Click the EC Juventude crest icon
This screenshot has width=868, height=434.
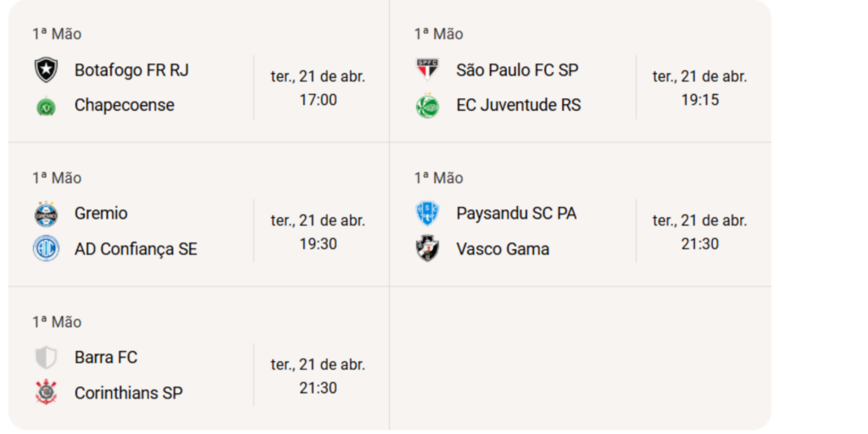(x=427, y=106)
